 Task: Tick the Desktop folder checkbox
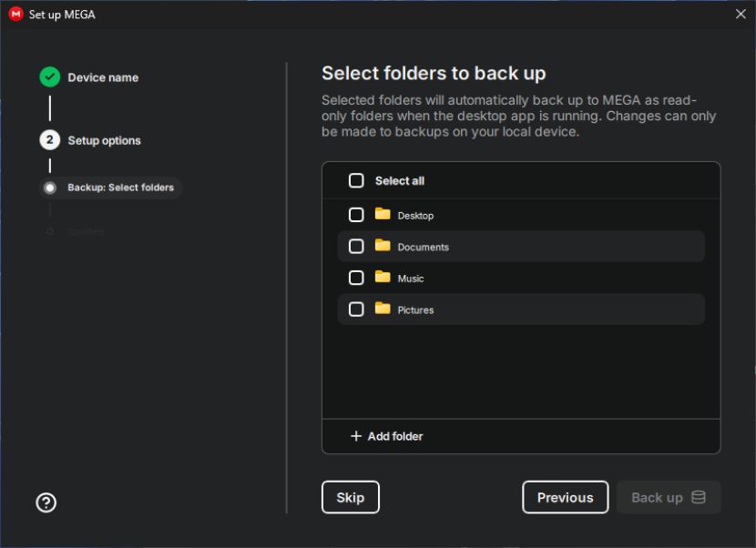[356, 215]
